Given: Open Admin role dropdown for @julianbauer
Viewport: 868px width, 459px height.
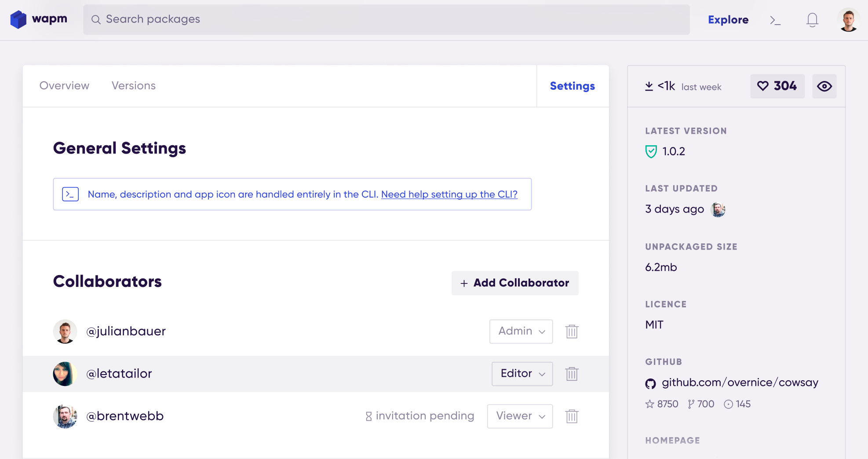Looking at the screenshot, I should point(521,331).
